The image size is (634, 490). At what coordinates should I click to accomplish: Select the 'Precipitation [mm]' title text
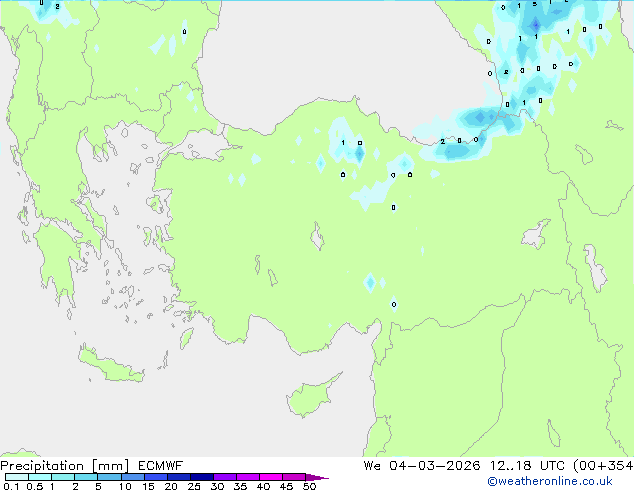[65, 466]
